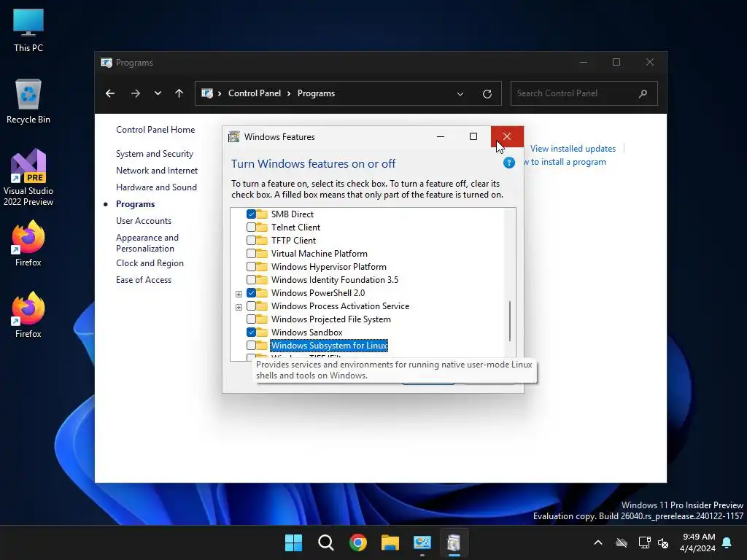Show hidden system tray icons
The image size is (747, 560).
coord(598,542)
